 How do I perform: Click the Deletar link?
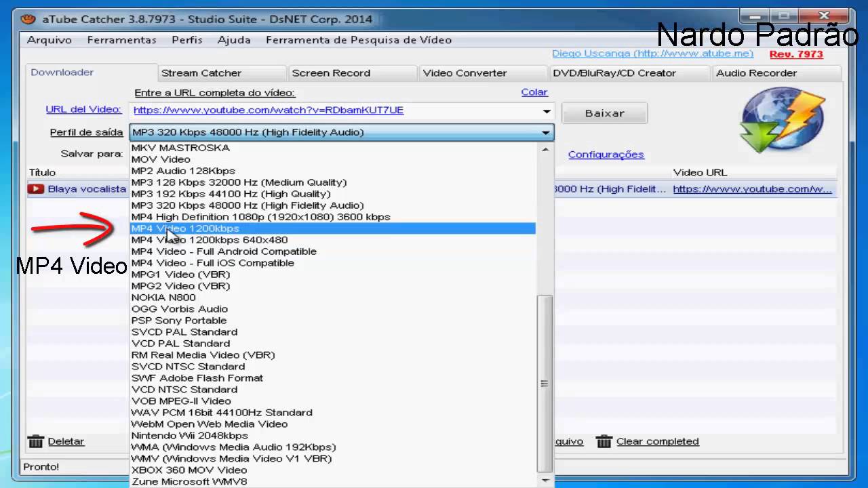(x=66, y=441)
